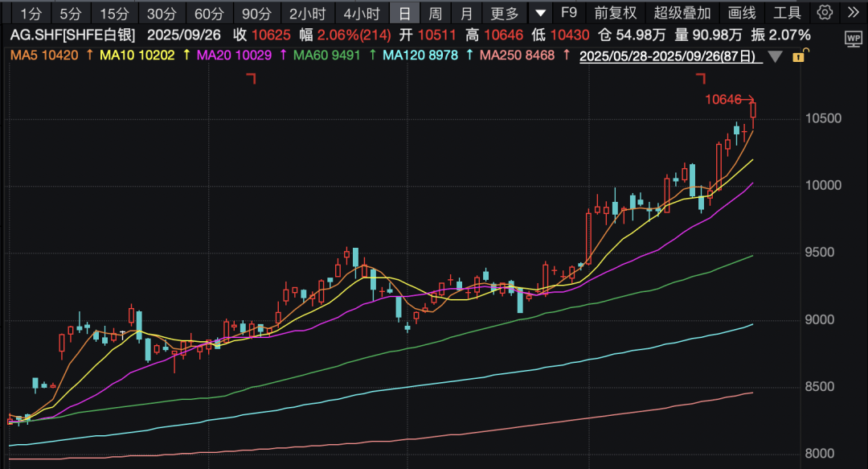The image size is (868, 469).
Task: Click the 2025/09/26 date text
Action: (x=184, y=35)
